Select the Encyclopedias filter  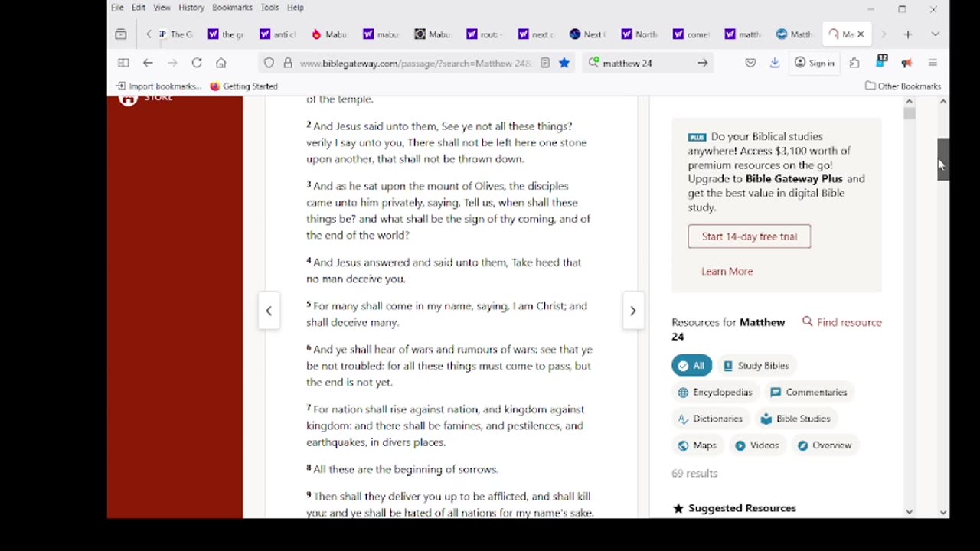point(715,393)
